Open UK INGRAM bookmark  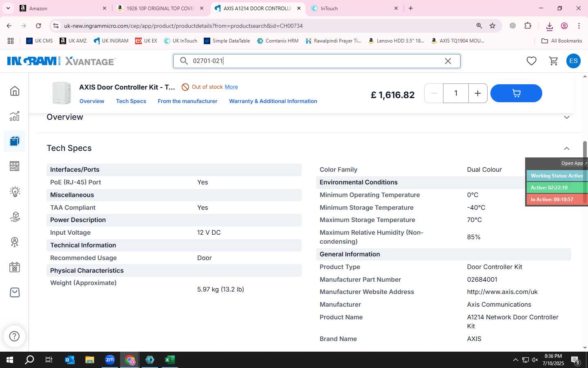click(x=111, y=41)
